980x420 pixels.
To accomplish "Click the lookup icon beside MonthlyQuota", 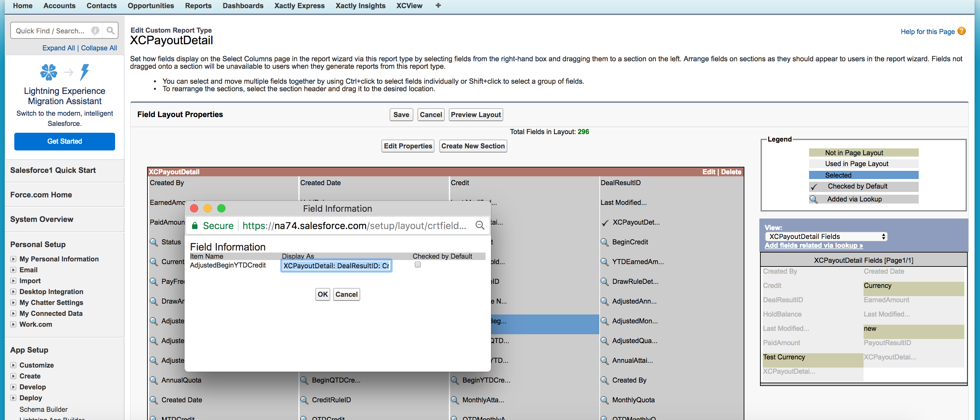I will (604, 400).
